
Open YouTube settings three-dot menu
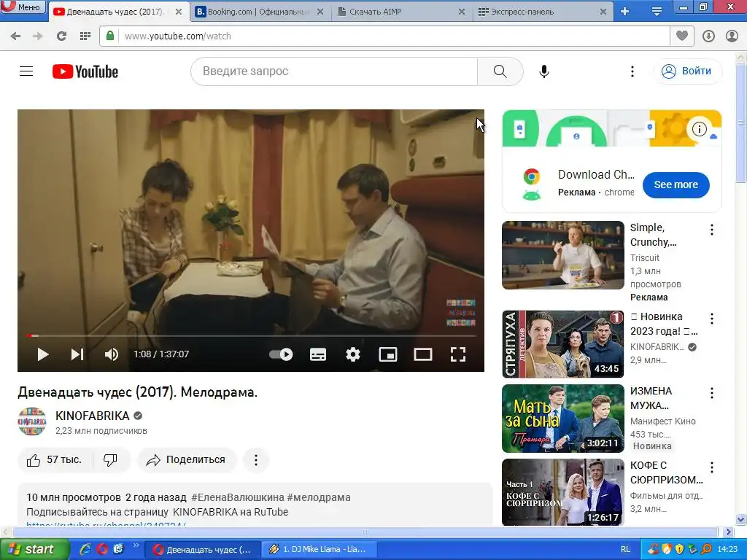(632, 71)
